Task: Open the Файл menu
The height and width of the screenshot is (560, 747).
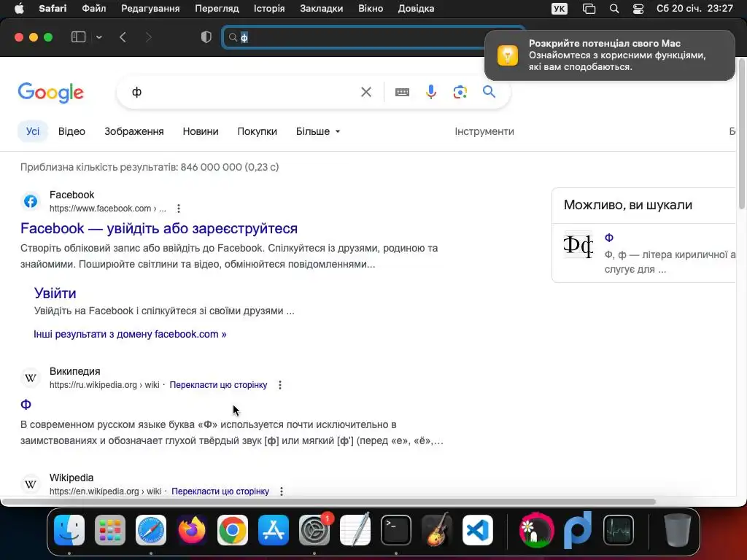Action: tap(94, 9)
